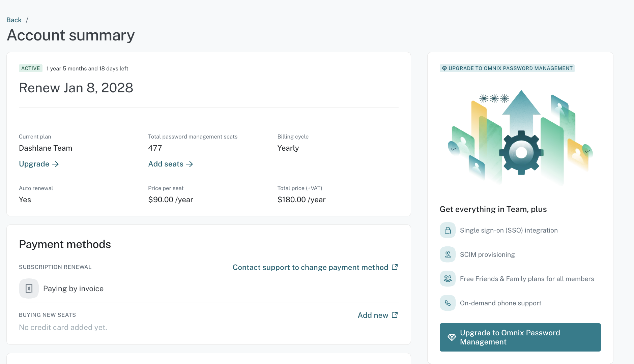Click the 'Paying by invoice' text

pos(73,289)
